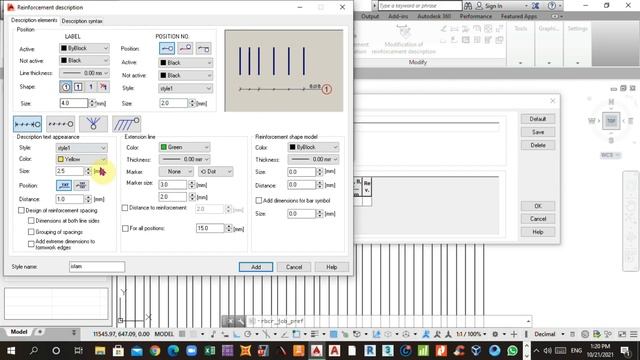Viewport: 640px width, 360px height.
Task: Click the Style name input field
Action: click(x=97, y=267)
